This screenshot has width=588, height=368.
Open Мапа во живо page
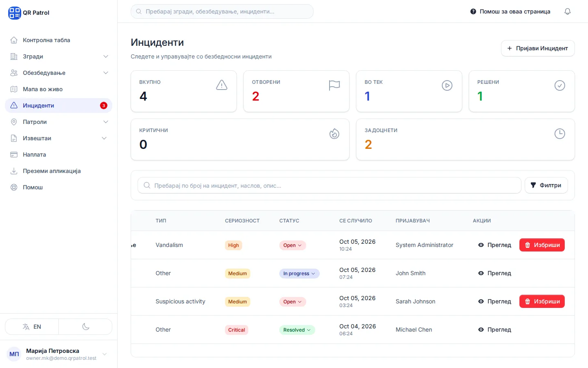pos(59,89)
